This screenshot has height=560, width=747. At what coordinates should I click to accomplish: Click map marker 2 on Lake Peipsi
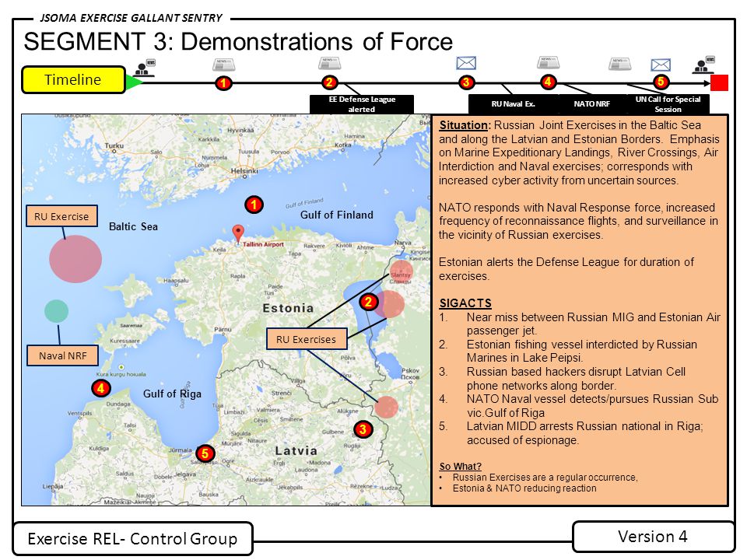(368, 302)
